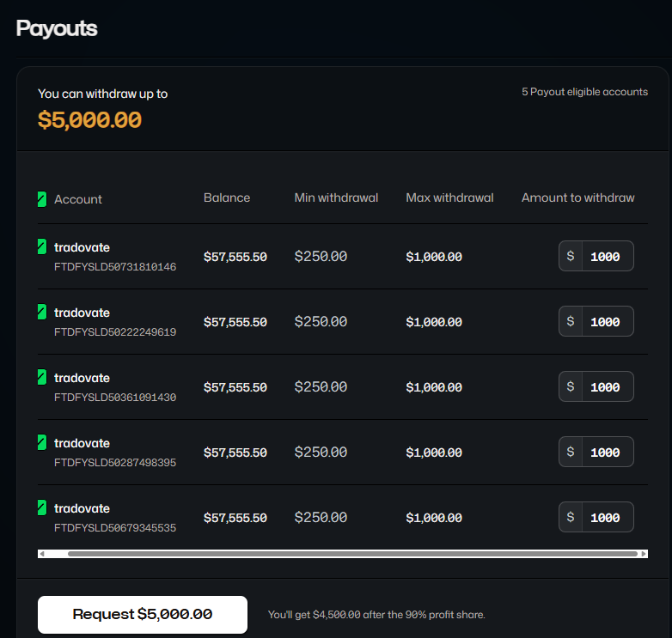Click 'You can withdraw up to' label
The width and height of the screenshot is (672, 638).
(x=102, y=94)
